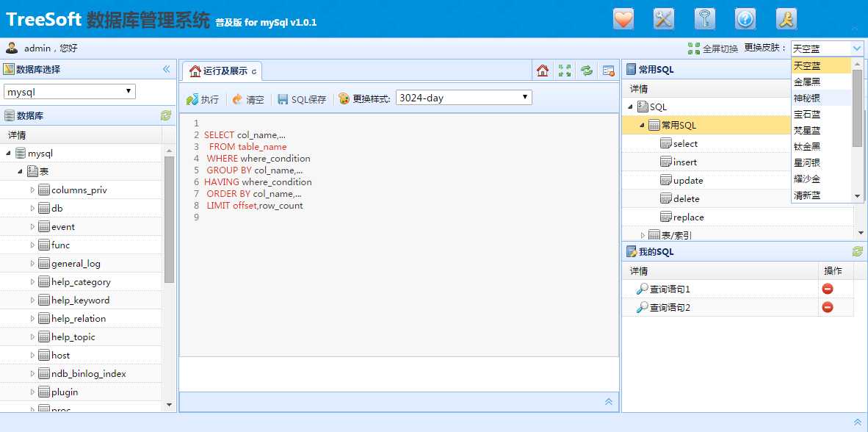Click the footer double-chevron expand icon
The height and width of the screenshot is (432, 868).
pos(858,422)
